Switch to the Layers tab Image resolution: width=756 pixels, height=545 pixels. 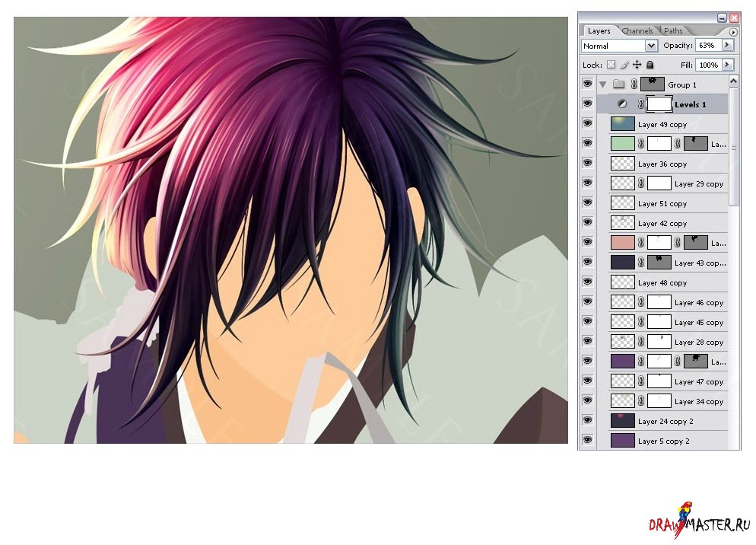[599, 31]
